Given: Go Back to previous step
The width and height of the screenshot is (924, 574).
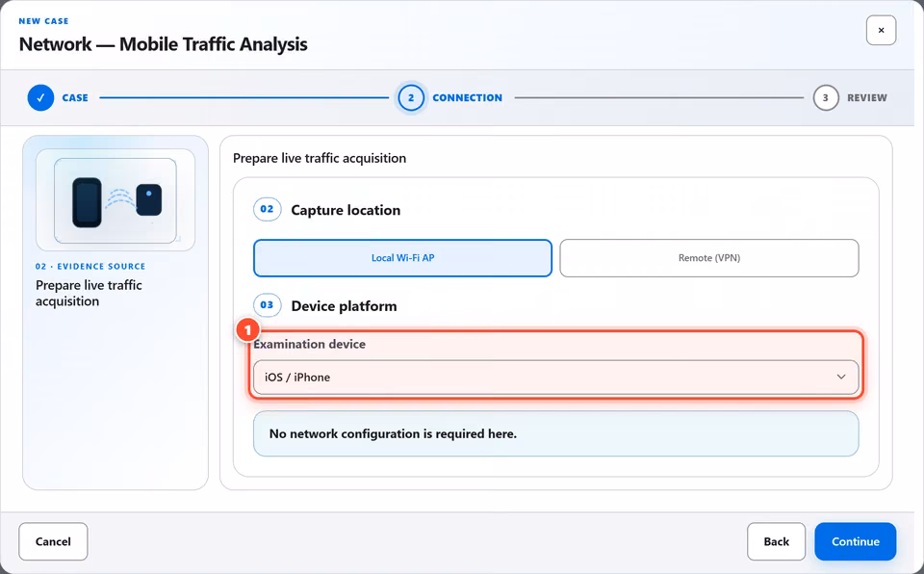Looking at the screenshot, I should [x=776, y=541].
